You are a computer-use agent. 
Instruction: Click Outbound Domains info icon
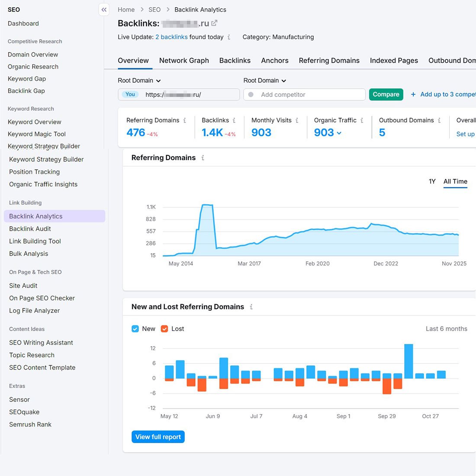coord(439,120)
